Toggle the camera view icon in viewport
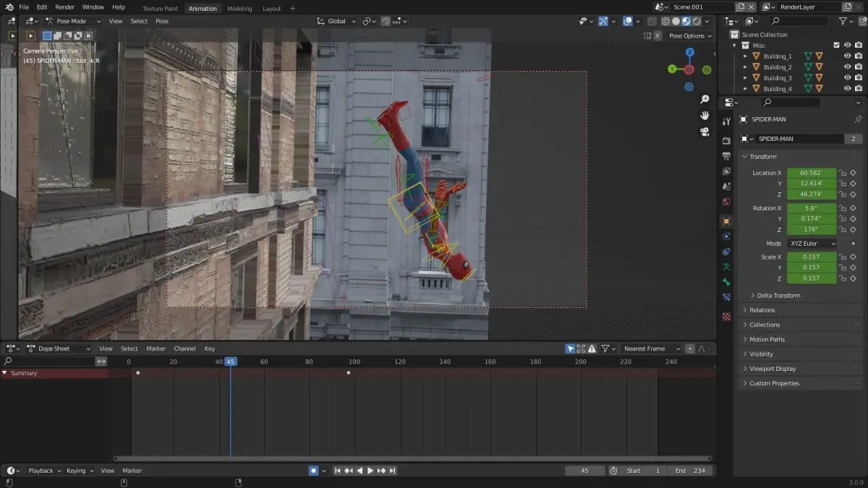This screenshot has height=488, width=868. (705, 132)
